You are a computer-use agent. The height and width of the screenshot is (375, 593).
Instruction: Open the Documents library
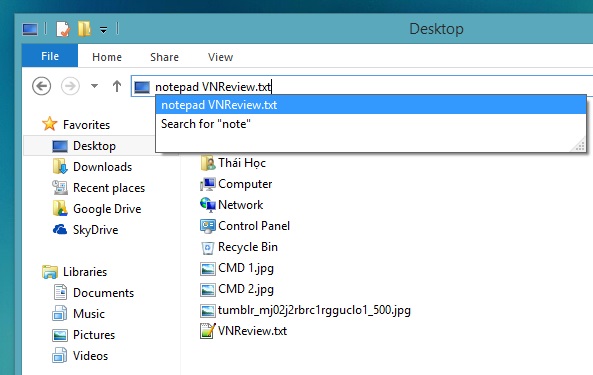(104, 293)
